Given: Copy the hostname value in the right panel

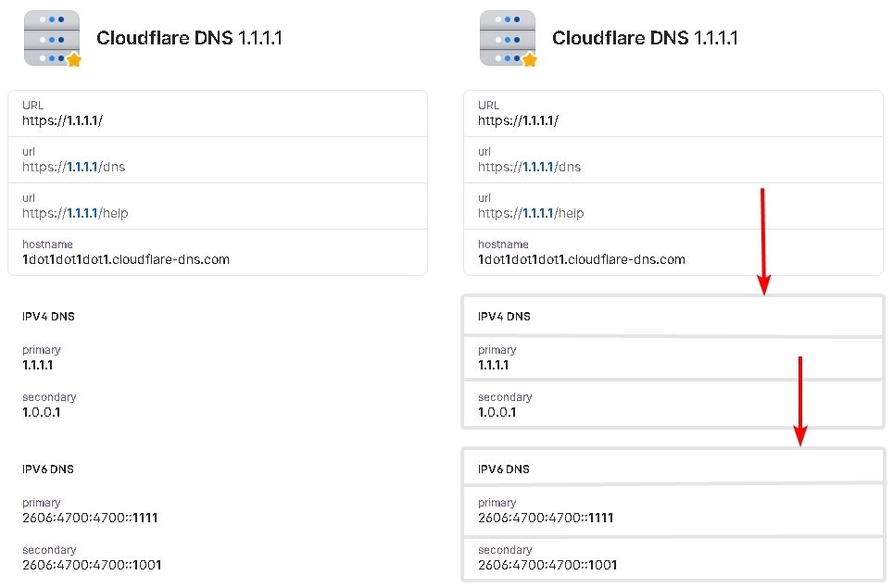Looking at the screenshot, I should pos(582,259).
